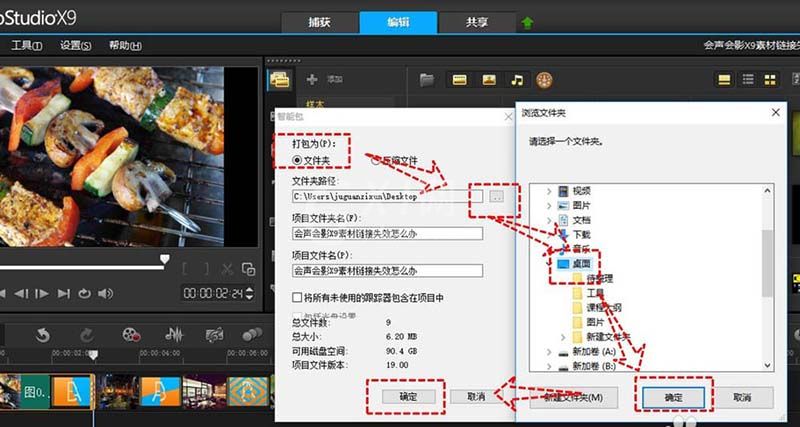This screenshot has width=800, height=427.
Task: Switch to the 编辑 tab
Action: point(398,22)
